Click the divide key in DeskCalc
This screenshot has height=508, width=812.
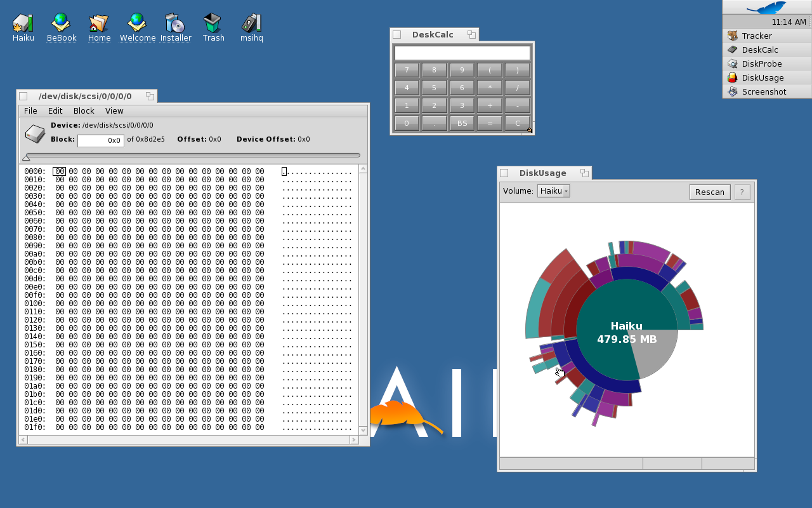point(518,88)
